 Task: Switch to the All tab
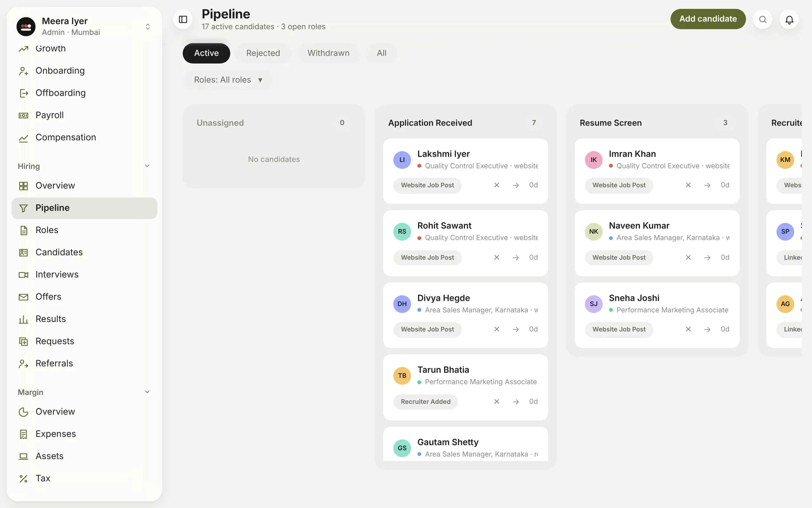tap(382, 53)
